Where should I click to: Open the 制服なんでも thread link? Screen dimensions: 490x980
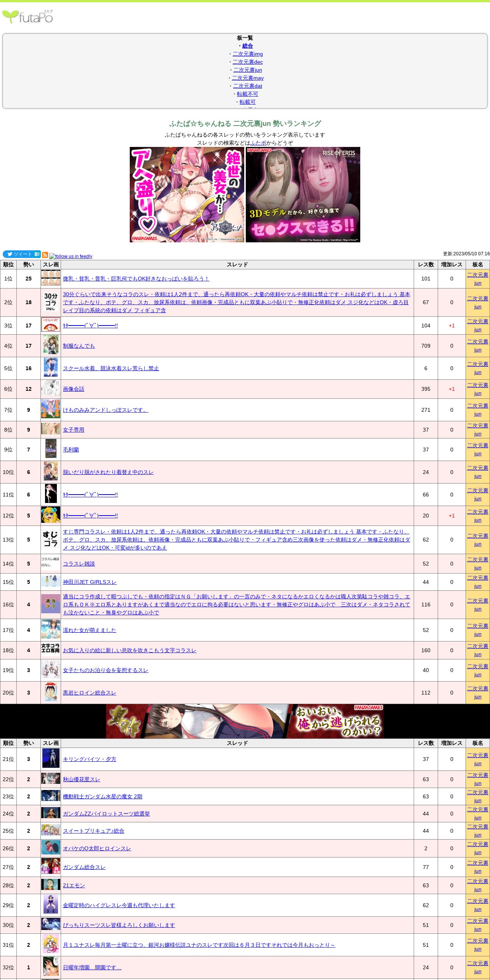point(79,346)
